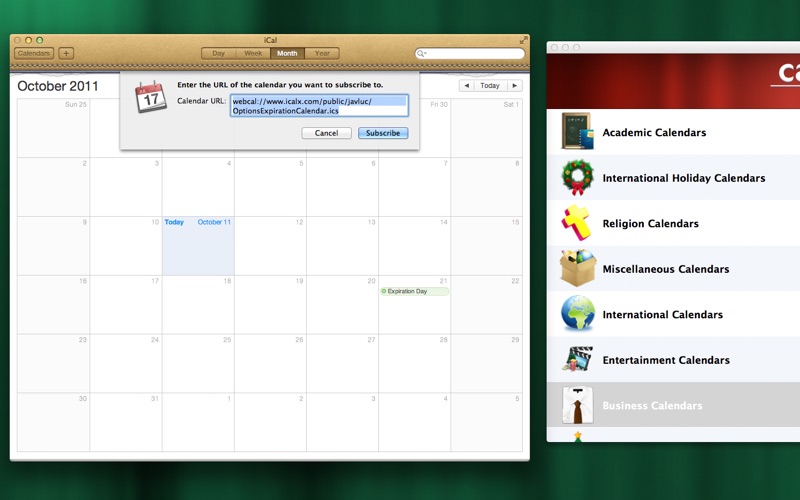Open the Expiration Day event on October 21
The image size is (800, 500).
point(414,291)
